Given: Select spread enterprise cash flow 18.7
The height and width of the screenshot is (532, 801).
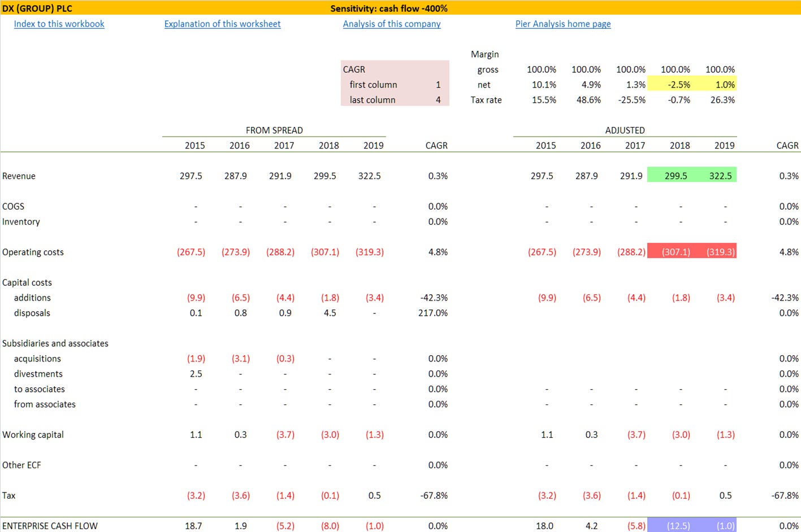Looking at the screenshot, I should (193, 526).
